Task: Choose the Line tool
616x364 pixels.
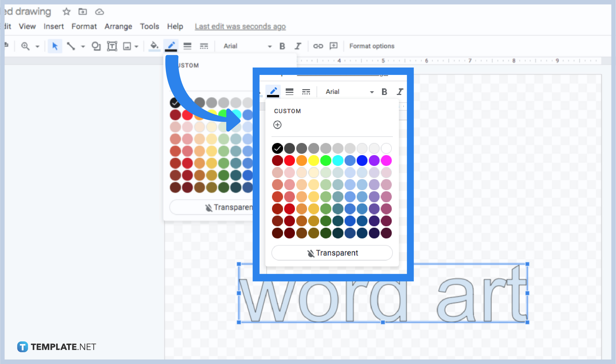Action: click(x=71, y=46)
